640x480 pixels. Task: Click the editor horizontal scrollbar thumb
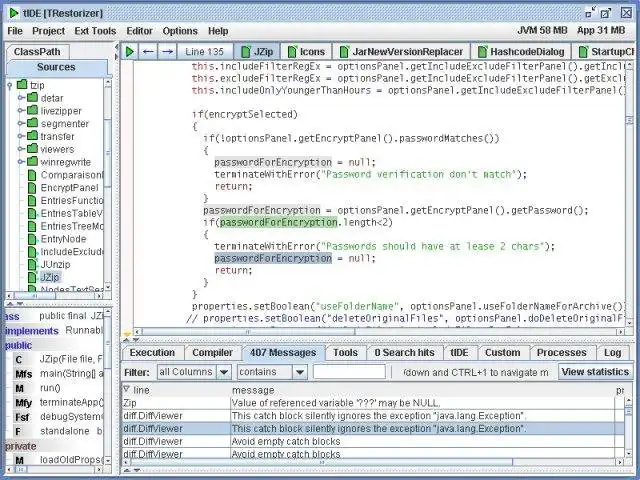248,332
